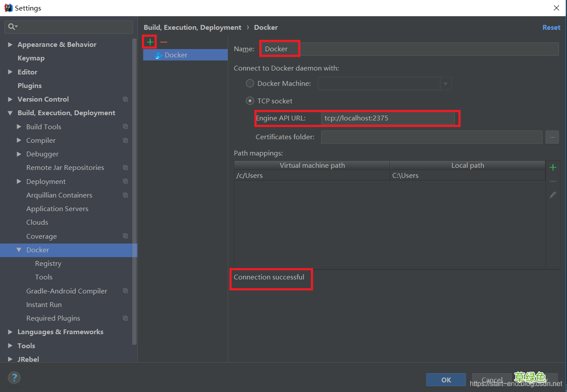
Task: Expand the Compiler node
Action: click(19, 141)
